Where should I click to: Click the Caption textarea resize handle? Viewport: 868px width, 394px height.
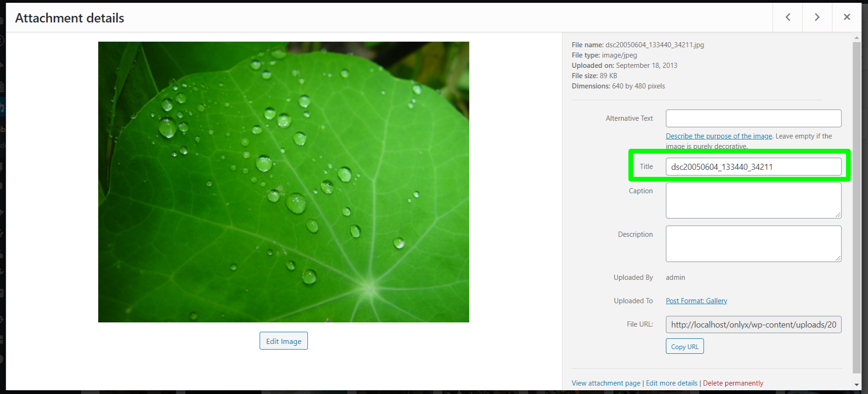[838, 215]
